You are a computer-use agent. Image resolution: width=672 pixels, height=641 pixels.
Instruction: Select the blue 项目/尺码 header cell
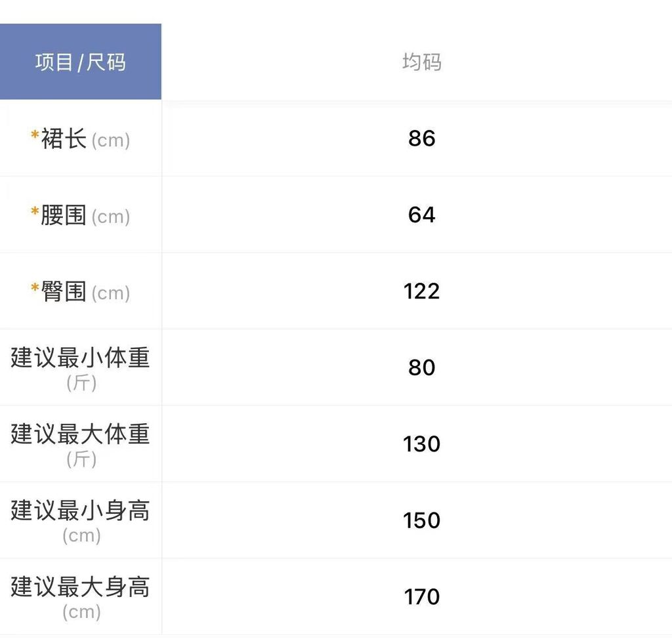80,62
